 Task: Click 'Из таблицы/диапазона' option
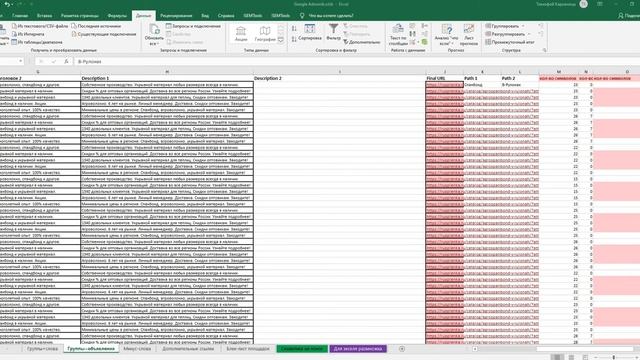37,42
